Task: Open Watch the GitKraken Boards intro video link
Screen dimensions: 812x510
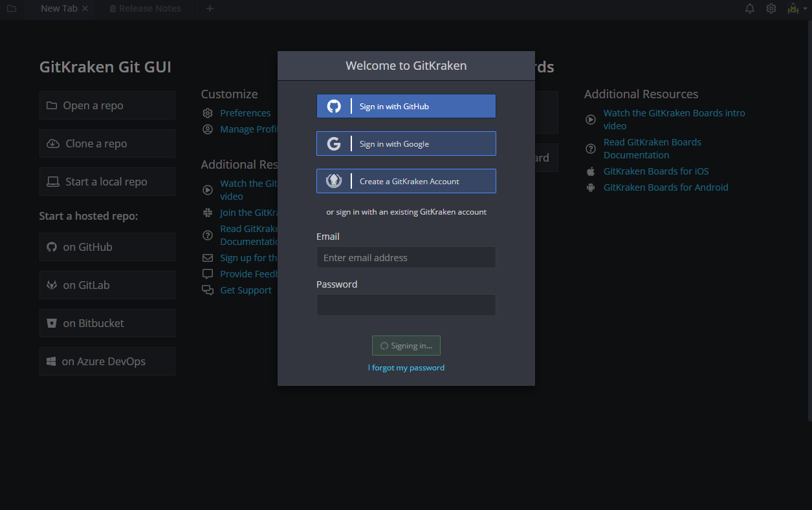Action: click(674, 120)
